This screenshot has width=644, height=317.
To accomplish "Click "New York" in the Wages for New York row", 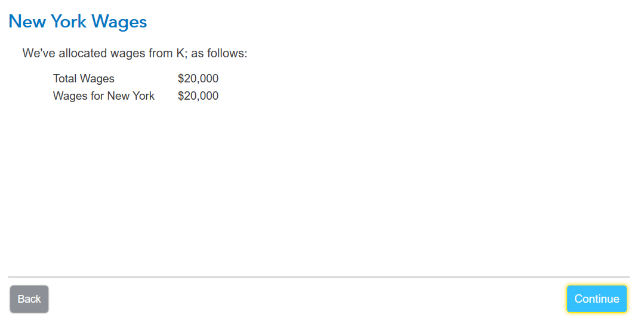I will click(131, 96).
